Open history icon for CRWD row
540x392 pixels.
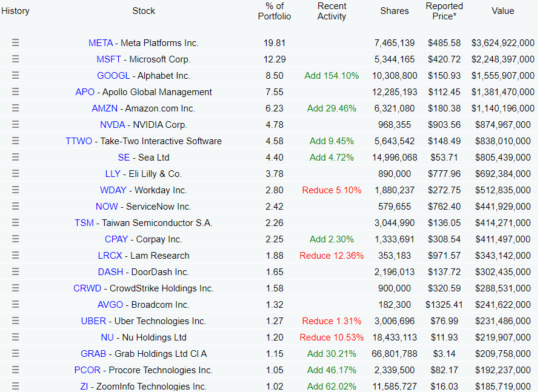[16, 288]
